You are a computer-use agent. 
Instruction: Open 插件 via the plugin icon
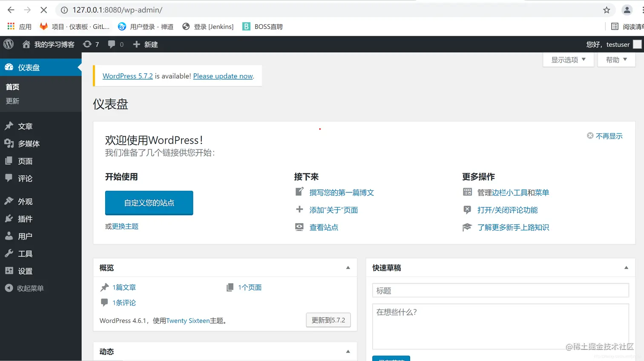(9, 218)
